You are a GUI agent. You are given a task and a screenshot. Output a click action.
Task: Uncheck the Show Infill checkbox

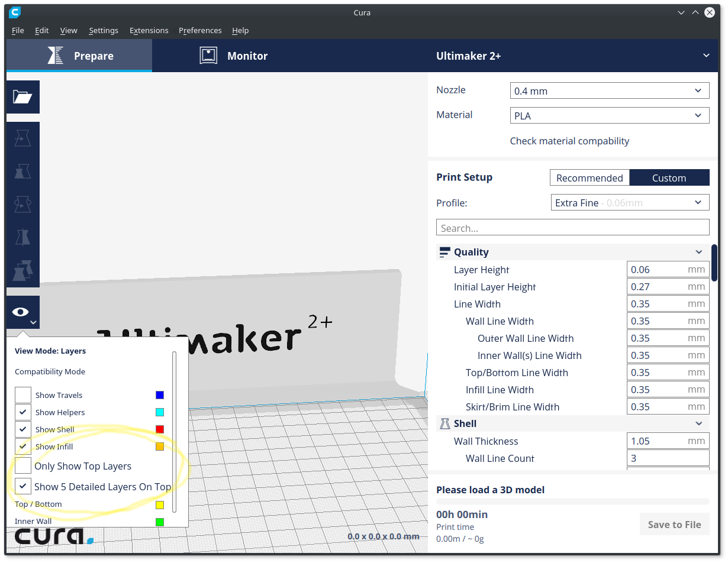point(23,446)
